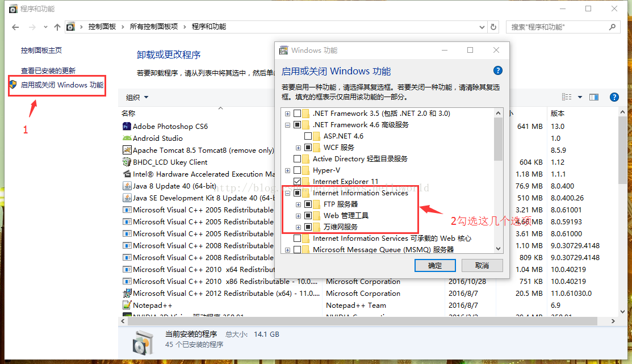Click the search magnifier icon
This screenshot has height=364, width=632.
[x=612, y=27]
